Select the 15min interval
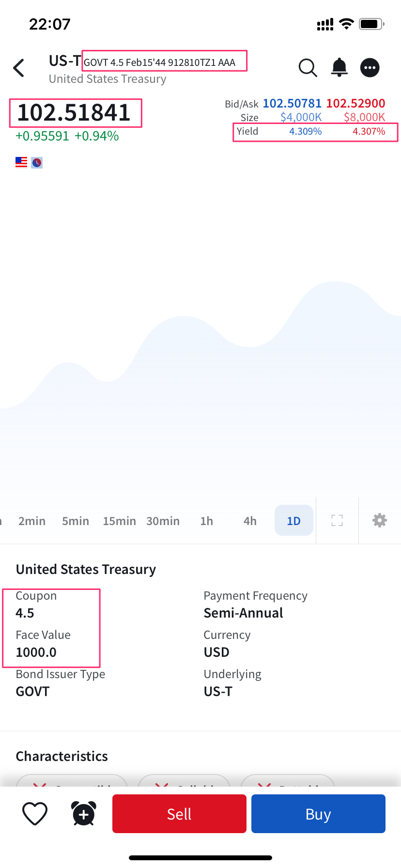This screenshot has height=868, width=401. click(x=119, y=521)
